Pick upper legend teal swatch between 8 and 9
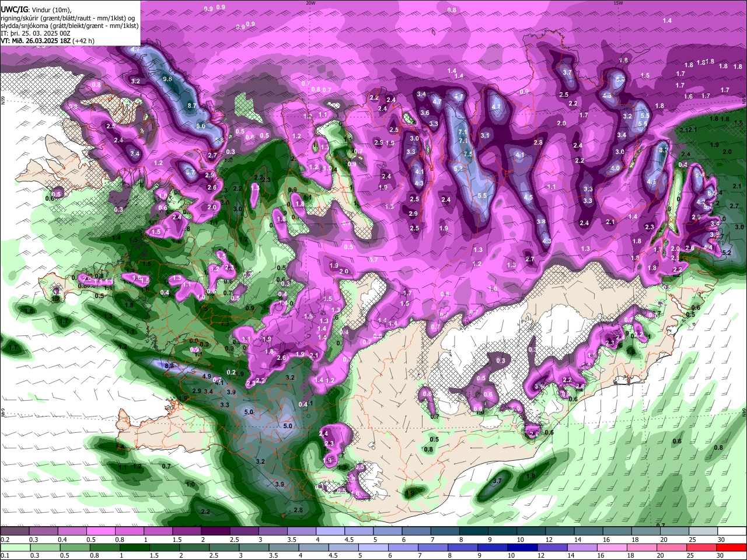The image size is (747, 560). coord(474,531)
